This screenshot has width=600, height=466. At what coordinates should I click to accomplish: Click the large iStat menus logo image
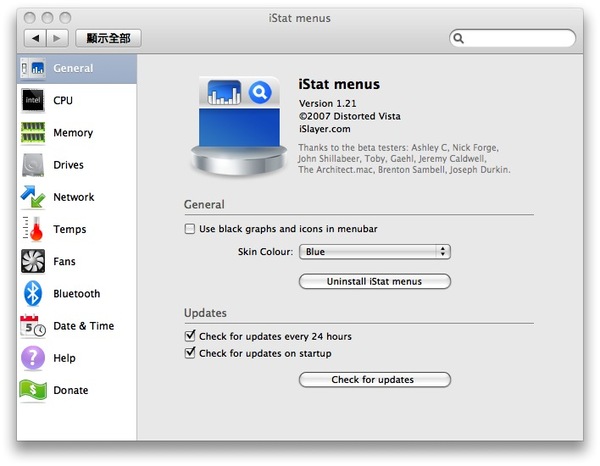pyautogui.click(x=239, y=126)
